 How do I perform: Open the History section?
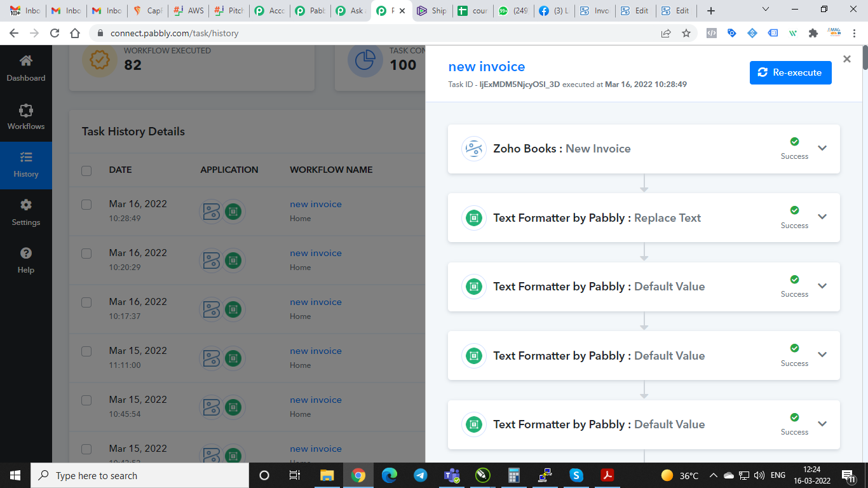tap(26, 165)
